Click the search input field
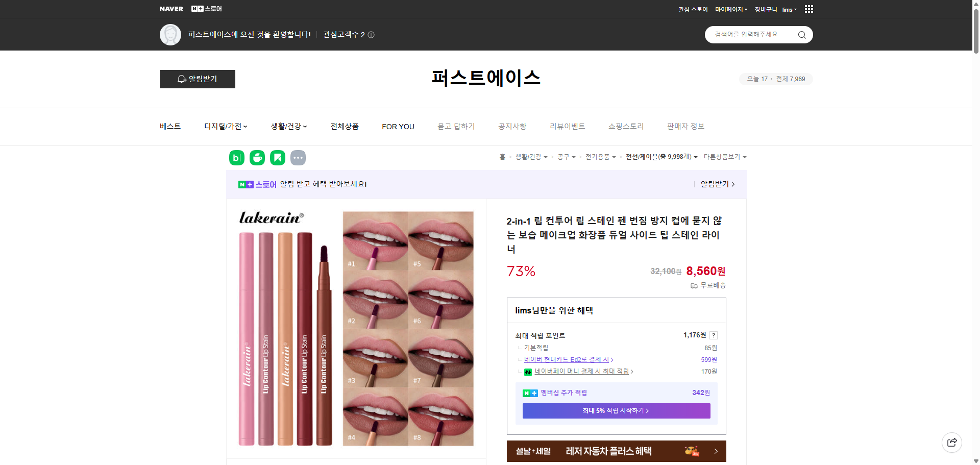Screen dimensions: 980x465 (750, 34)
